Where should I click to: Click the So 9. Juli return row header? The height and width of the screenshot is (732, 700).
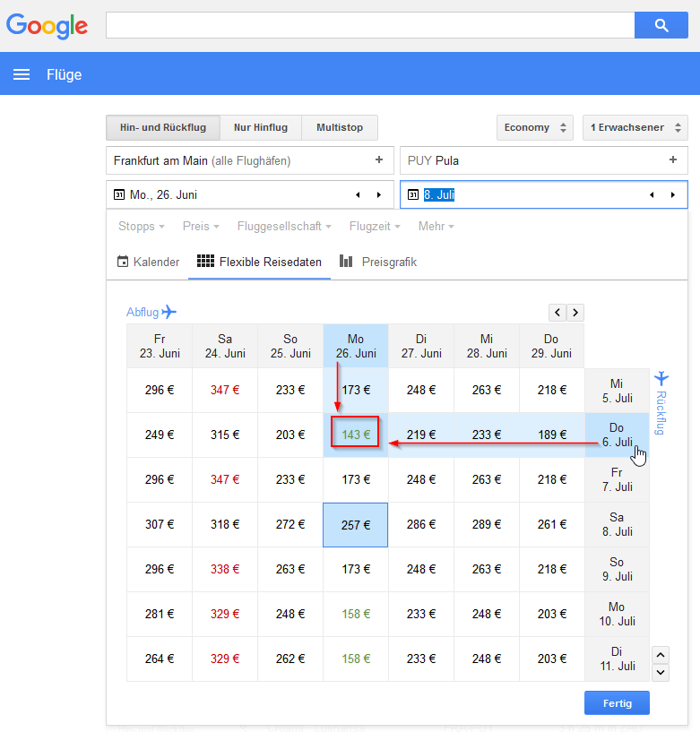(617, 569)
